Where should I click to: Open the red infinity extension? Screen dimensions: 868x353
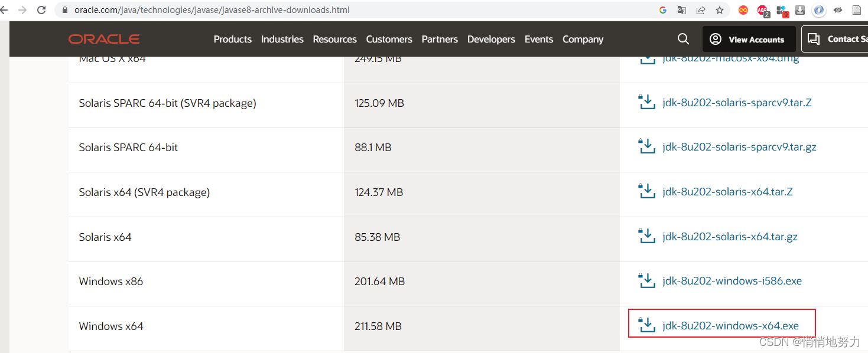click(743, 10)
